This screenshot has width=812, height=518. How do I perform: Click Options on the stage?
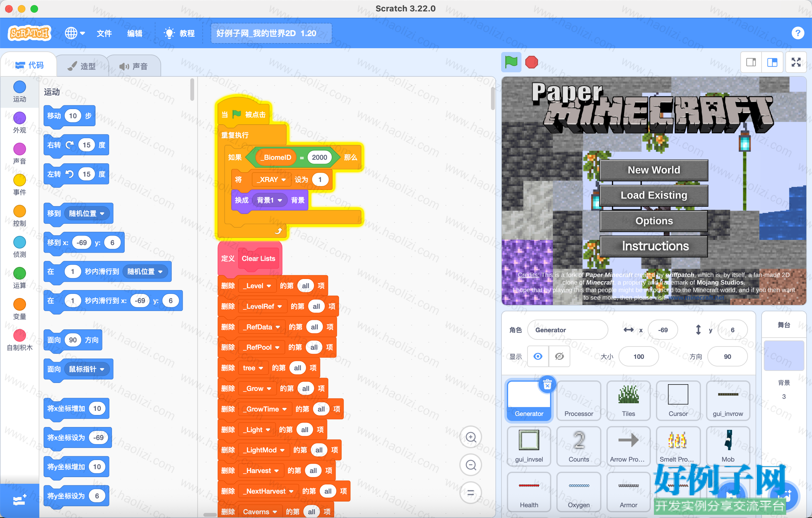tap(653, 221)
